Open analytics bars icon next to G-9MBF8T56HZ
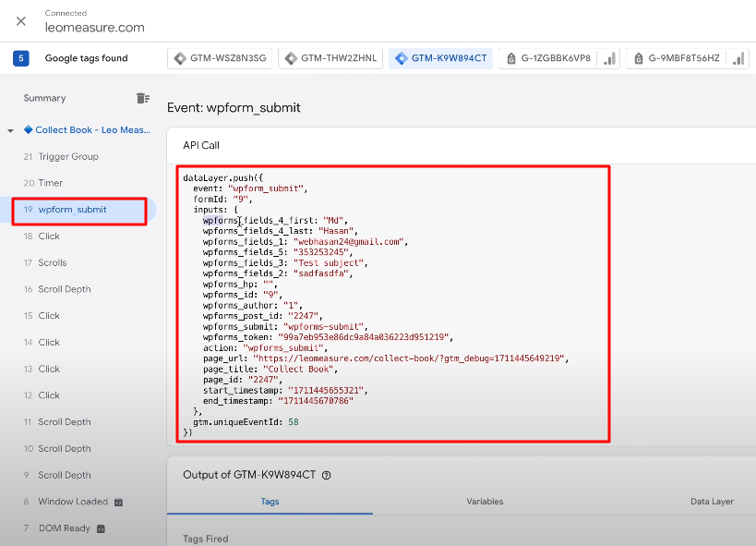This screenshot has height=546, width=756. coord(738,59)
